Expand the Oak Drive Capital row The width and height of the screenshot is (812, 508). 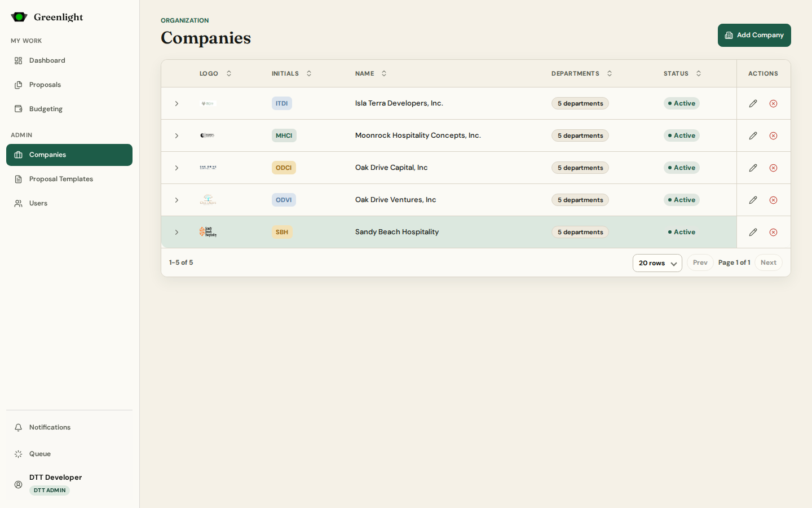click(176, 168)
